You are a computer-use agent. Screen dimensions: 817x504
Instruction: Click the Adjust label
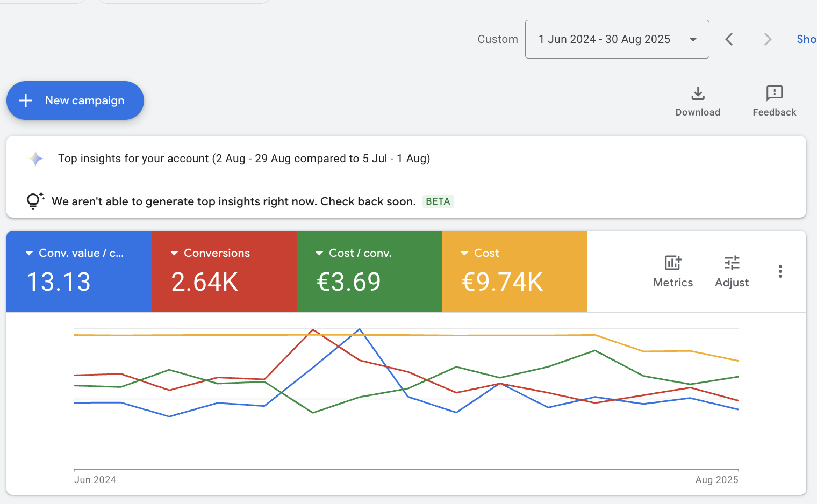[x=732, y=283]
